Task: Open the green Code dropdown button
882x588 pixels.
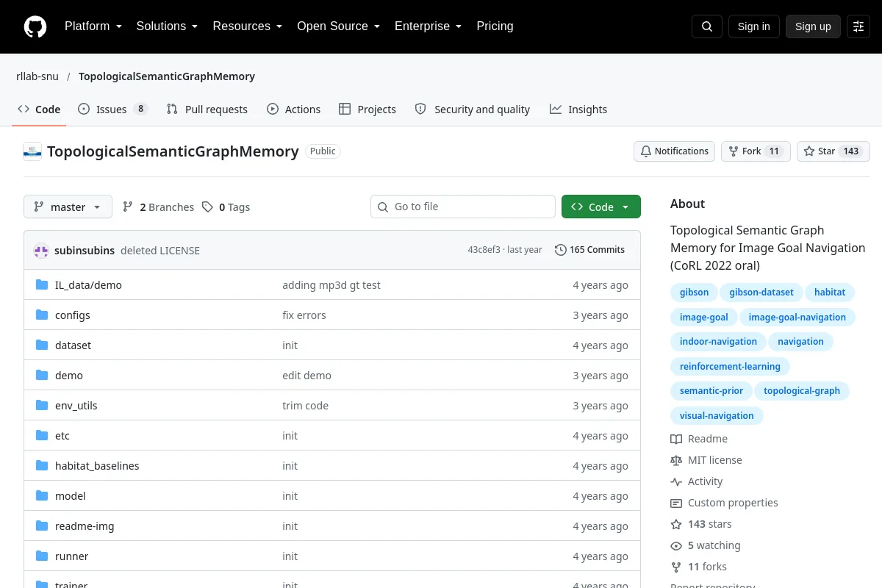Action: click(601, 207)
